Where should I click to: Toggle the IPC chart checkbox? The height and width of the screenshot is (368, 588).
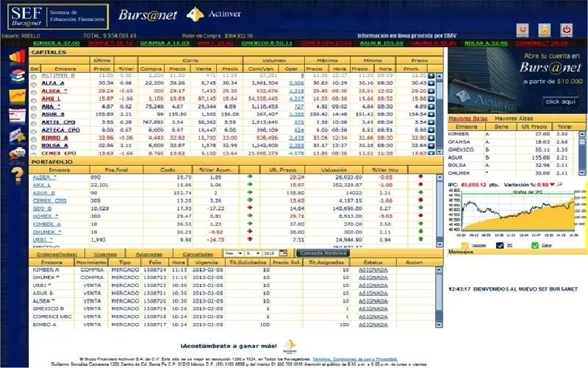pyautogui.click(x=500, y=245)
